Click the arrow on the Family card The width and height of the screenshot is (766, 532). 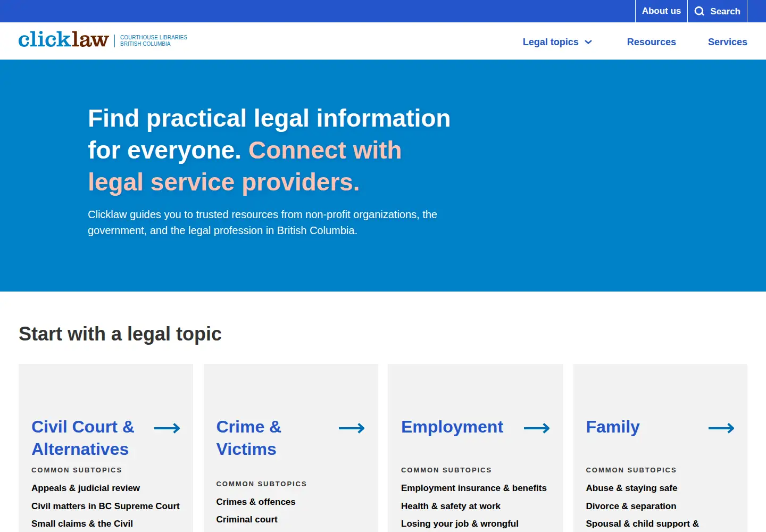[x=721, y=428]
